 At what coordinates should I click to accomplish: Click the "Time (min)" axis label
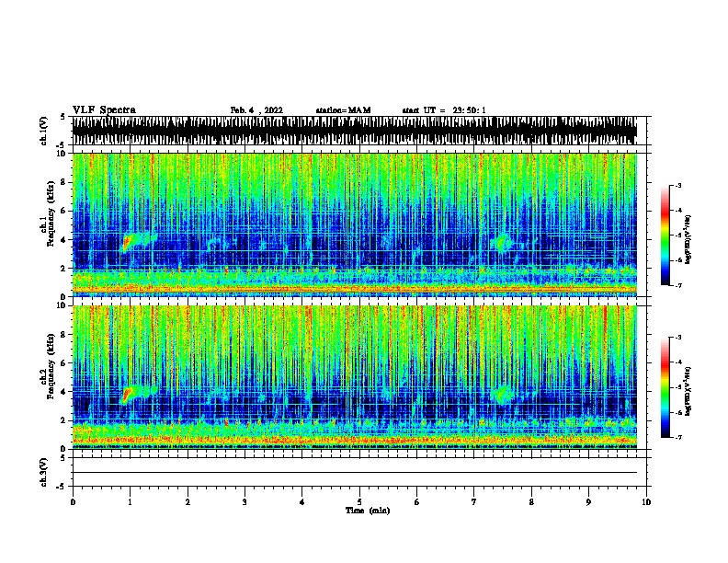click(x=368, y=511)
